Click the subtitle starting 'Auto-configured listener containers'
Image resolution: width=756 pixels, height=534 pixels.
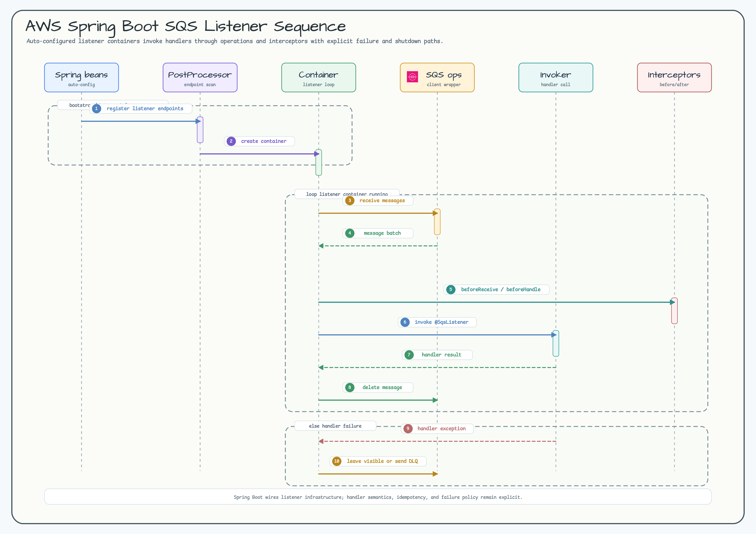(235, 41)
